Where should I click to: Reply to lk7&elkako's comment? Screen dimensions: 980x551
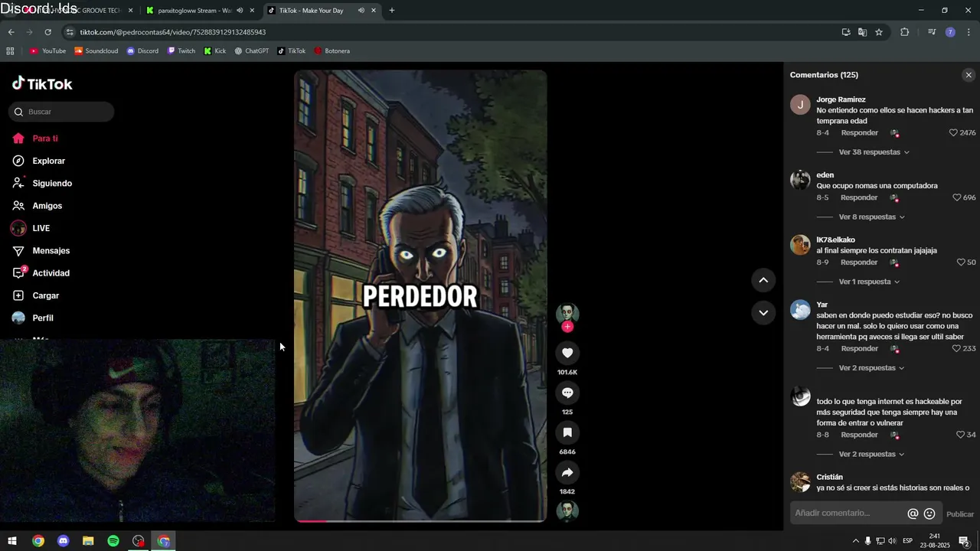click(x=859, y=262)
